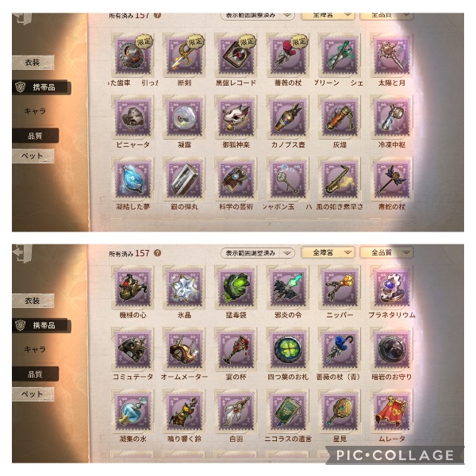Expand the fully visible 表示範囲調整済み dropdown

pyautogui.click(x=257, y=253)
